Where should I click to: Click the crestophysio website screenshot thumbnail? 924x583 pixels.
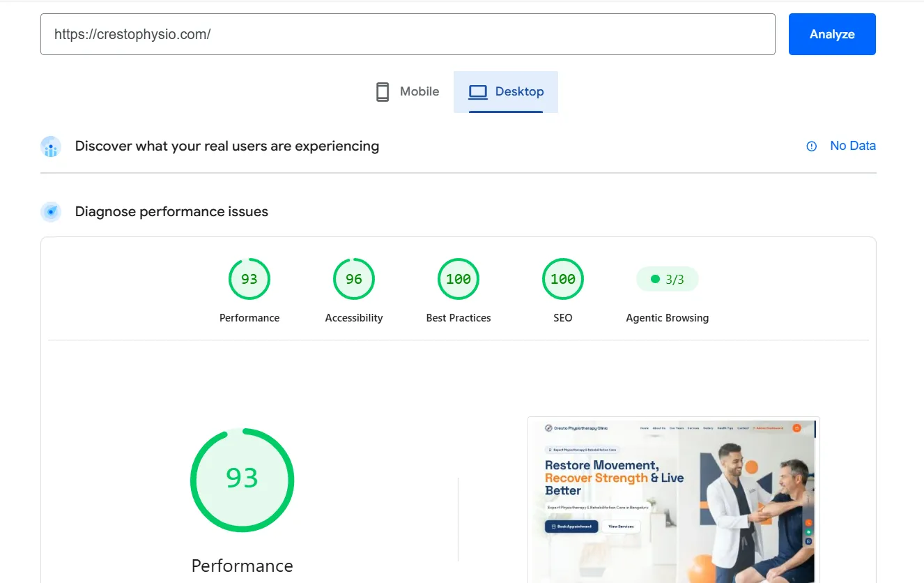click(674, 500)
